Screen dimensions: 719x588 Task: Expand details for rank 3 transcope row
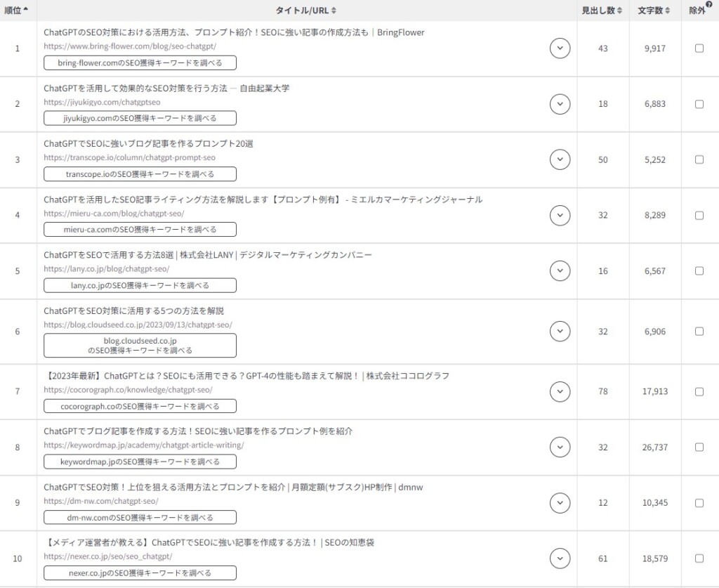(560, 159)
